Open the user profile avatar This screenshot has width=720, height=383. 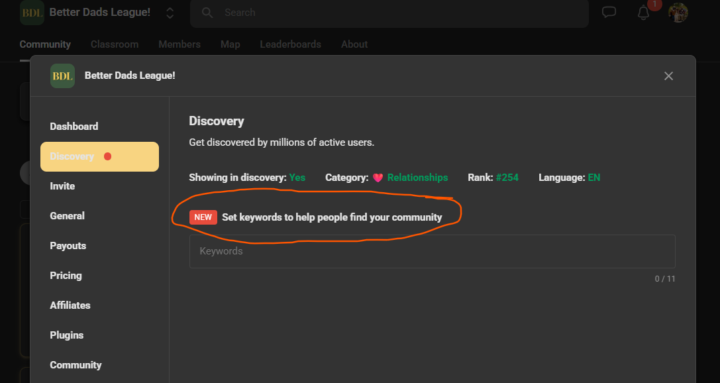[678, 12]
